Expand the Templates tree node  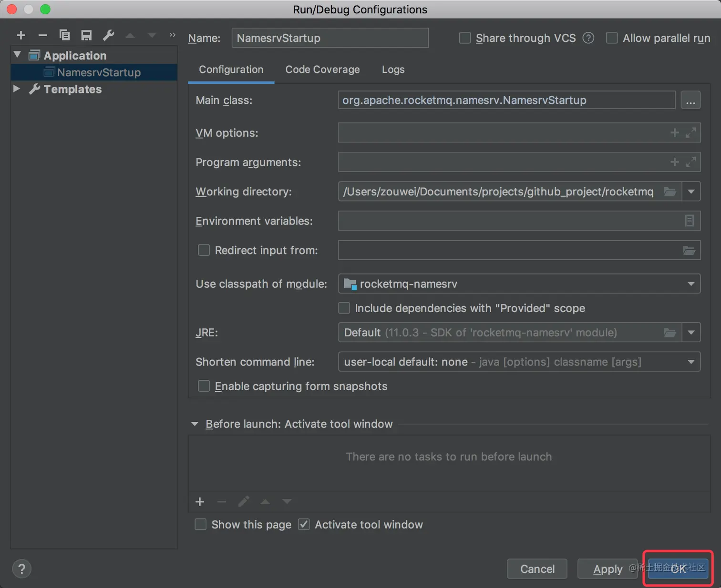(16, 89)
